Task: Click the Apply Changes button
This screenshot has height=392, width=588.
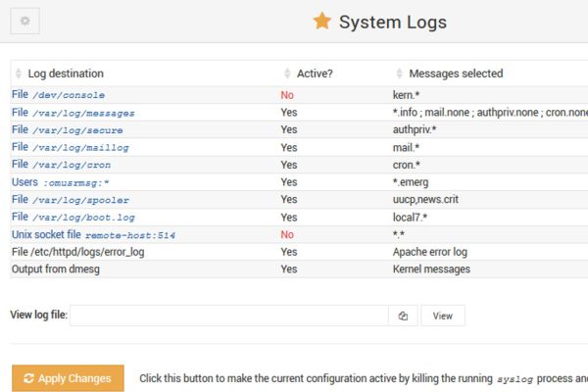Action: (68, 378)
